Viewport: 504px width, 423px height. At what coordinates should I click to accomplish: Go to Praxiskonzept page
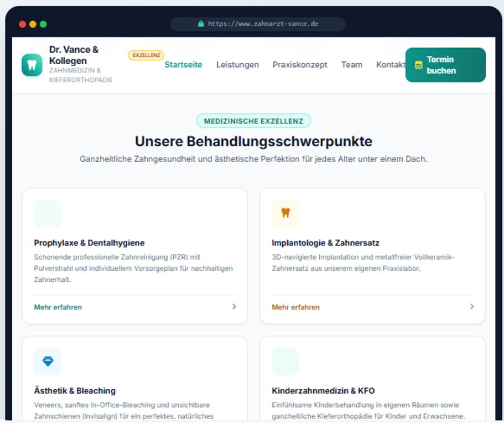click(x=300, y=65)
